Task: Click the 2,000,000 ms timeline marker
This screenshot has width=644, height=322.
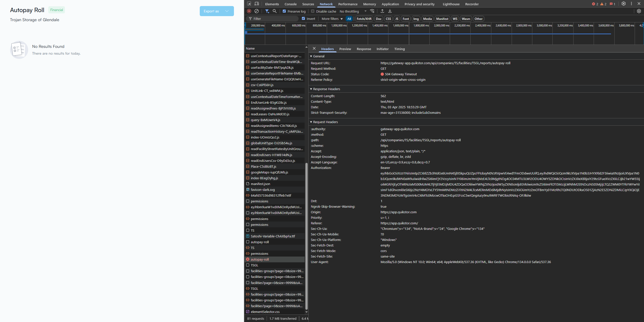Action: coord(441,25)
